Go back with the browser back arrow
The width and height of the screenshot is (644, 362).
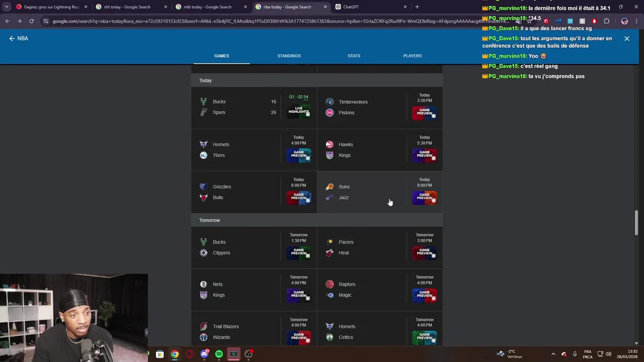(x=7, y=21)
